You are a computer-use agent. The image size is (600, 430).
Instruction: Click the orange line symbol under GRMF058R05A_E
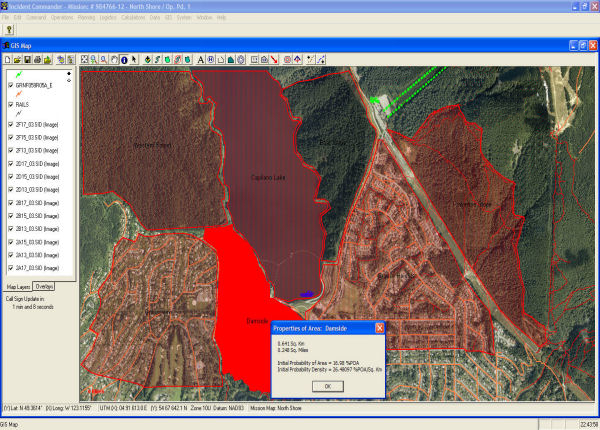[x=19, y=94]
